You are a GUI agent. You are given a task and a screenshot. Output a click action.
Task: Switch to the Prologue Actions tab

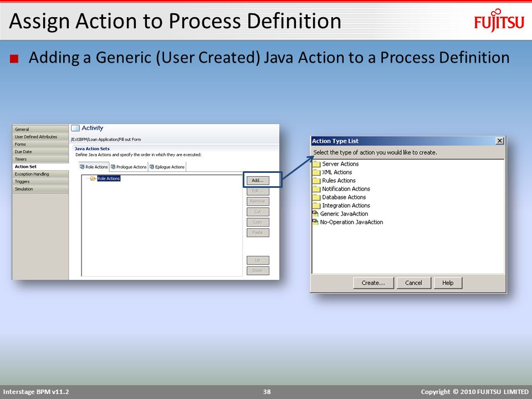(129, 167)
